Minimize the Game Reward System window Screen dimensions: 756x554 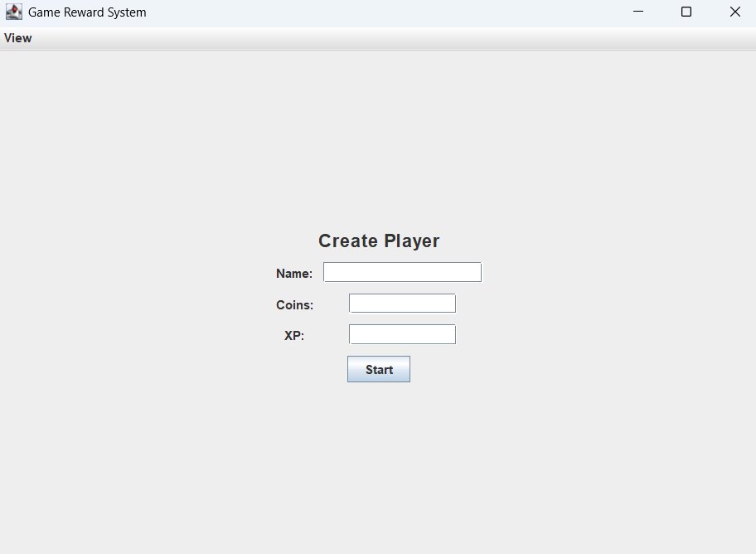point(637,12)
